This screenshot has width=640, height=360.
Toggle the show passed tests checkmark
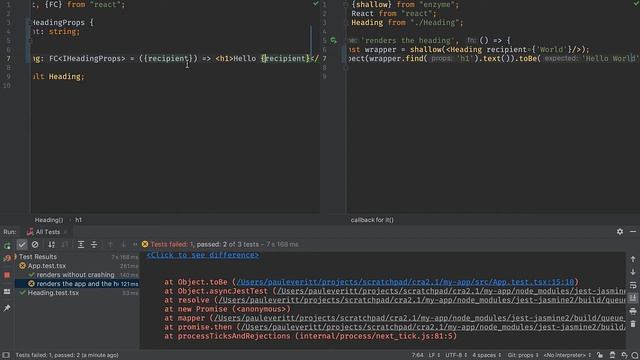22,244
